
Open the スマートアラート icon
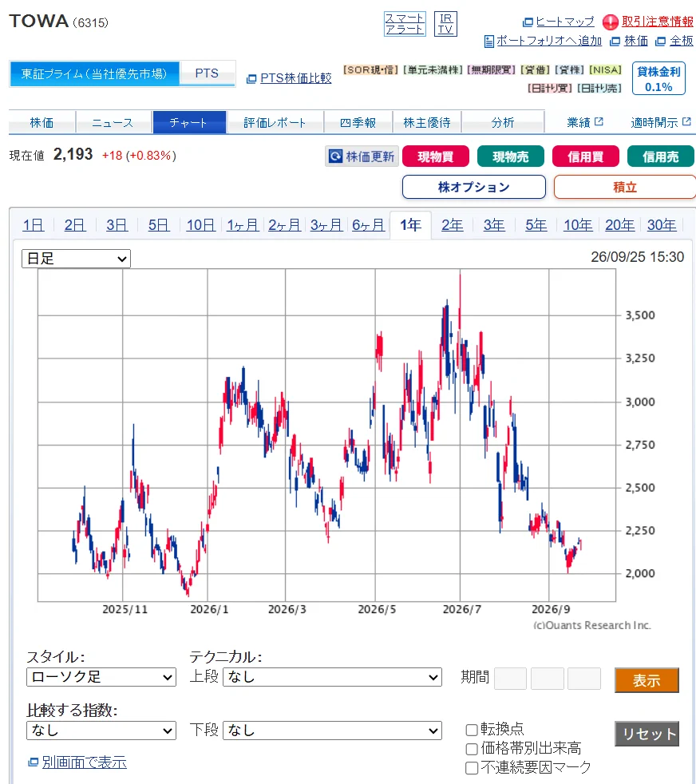405,24
